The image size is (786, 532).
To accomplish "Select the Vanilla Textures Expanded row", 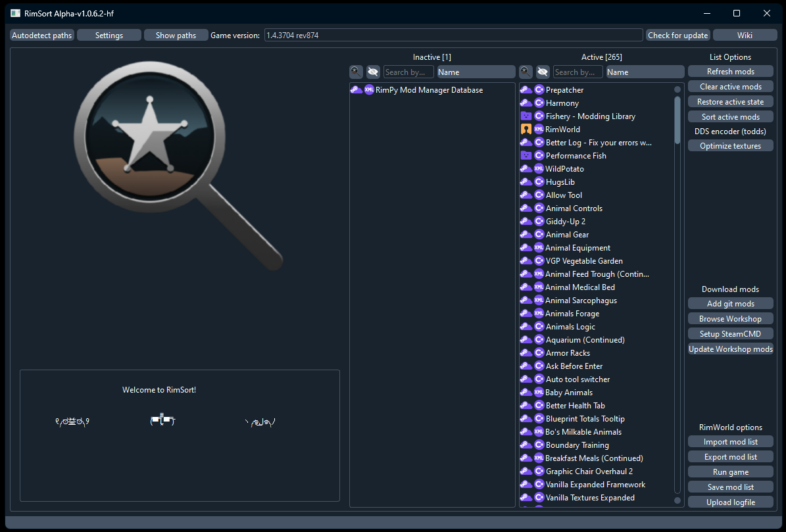I will pos(597,497).
